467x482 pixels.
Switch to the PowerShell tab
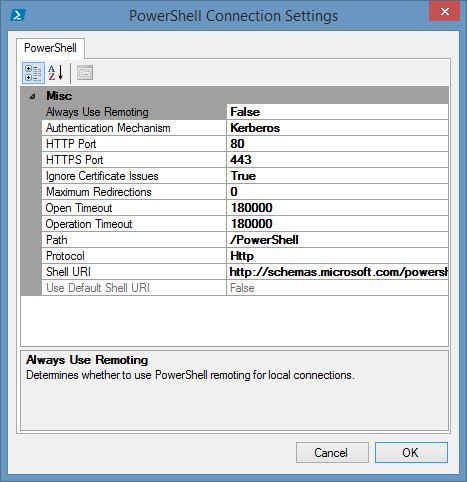tap(50, 48)
